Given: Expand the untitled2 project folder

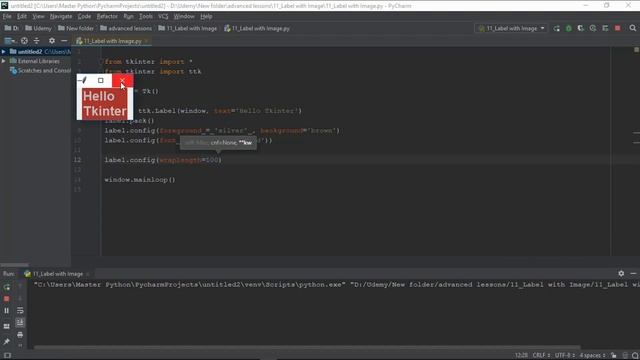Looking at the screenshot, I should (x=4, y=52).
